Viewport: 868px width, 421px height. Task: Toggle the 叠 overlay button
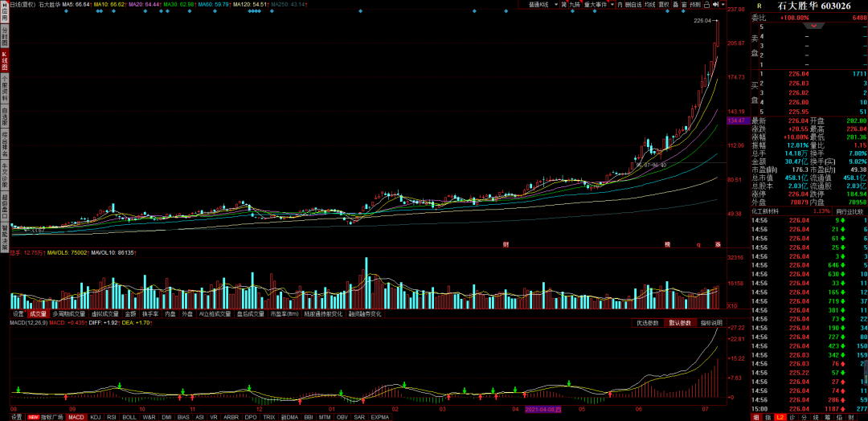click(x=676, y=5)
